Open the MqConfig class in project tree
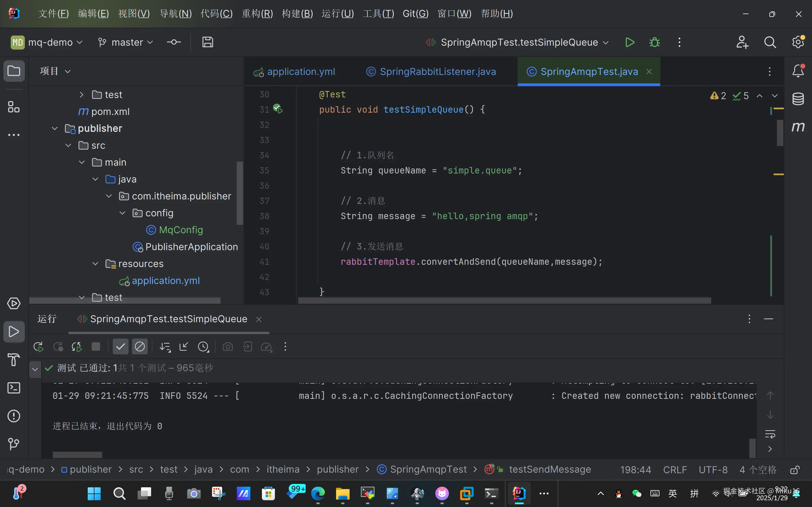This screenshot has height=507, width=812. click(x=180, y=230)
